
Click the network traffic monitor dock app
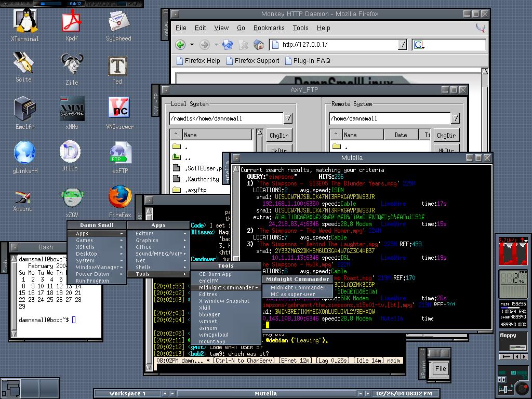[x=513, y=252]
